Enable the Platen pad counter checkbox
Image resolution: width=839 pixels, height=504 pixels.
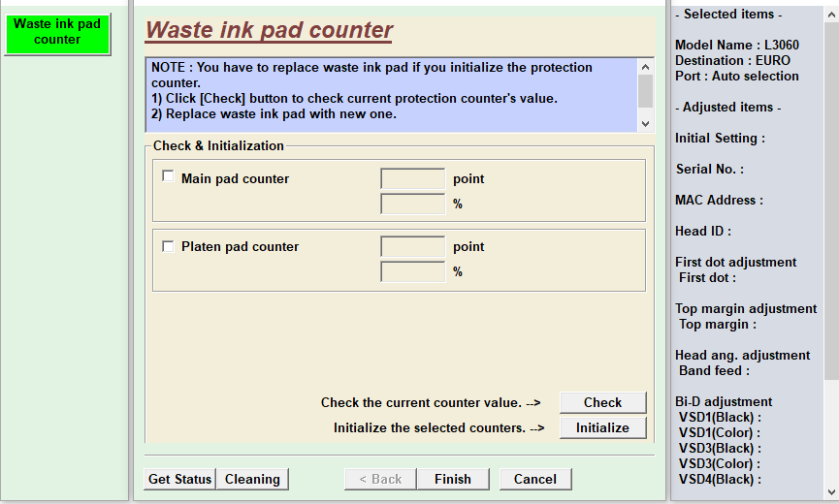pos(169,246)
